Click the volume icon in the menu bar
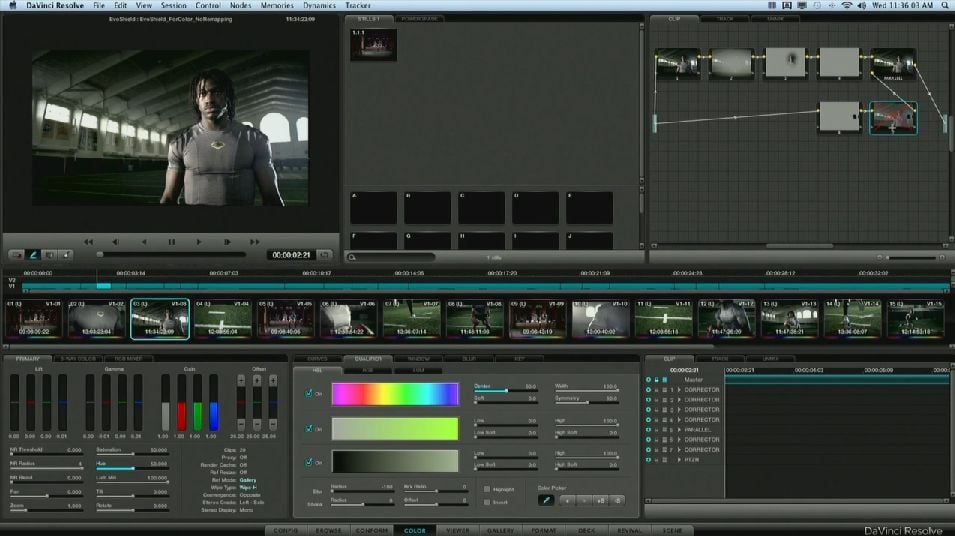955x536 pixels. pos(862,5)
